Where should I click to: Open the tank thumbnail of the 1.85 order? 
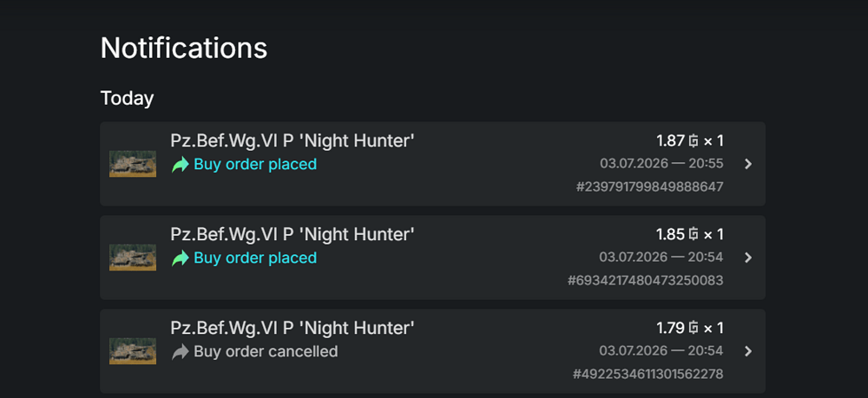(x=133, y=258)
